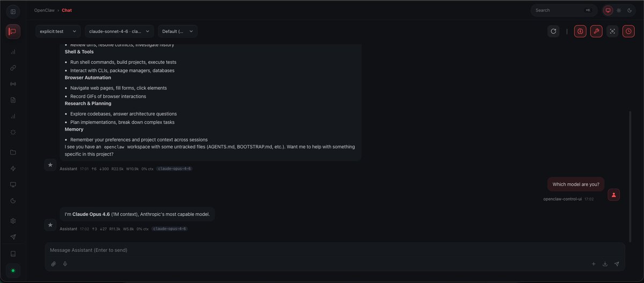Click the R22.5k token stat
The width and height of the screenshot is (644, 283).
point(118,169)
